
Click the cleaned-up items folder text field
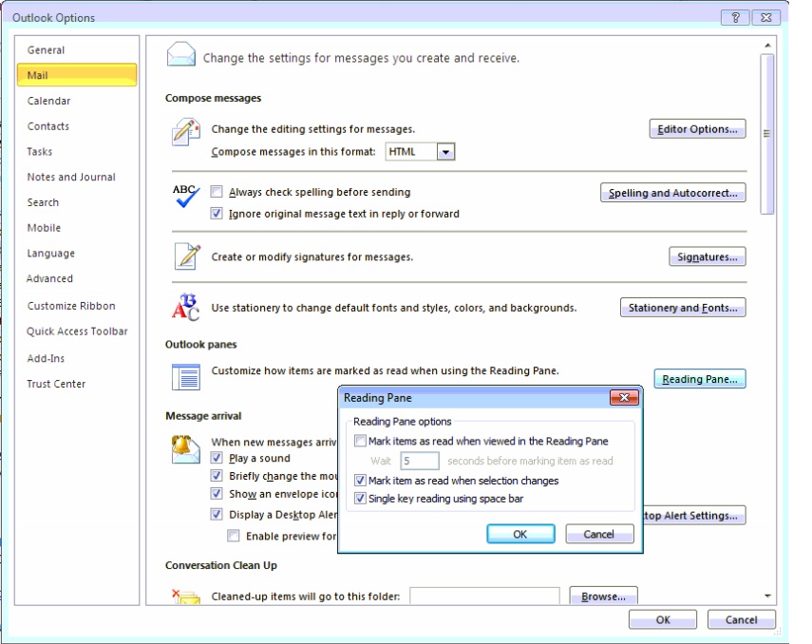pyautogui.click(x=486, y=596)
